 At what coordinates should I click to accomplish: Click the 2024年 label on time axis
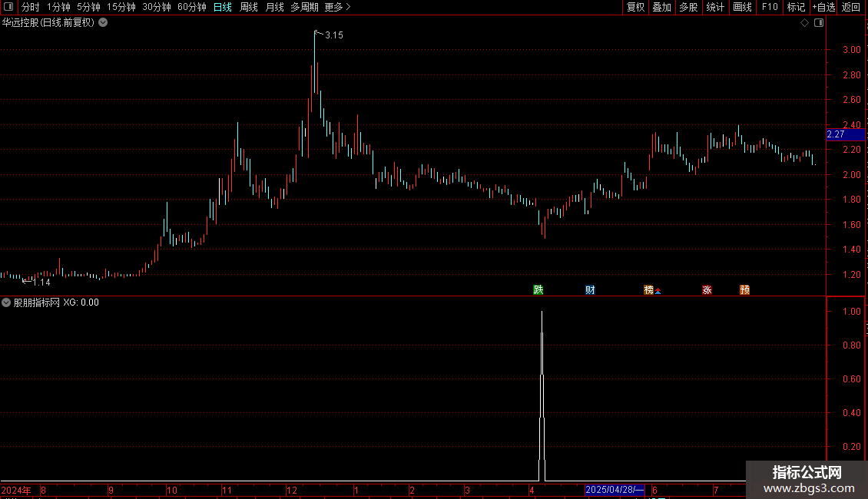point(16,490)
